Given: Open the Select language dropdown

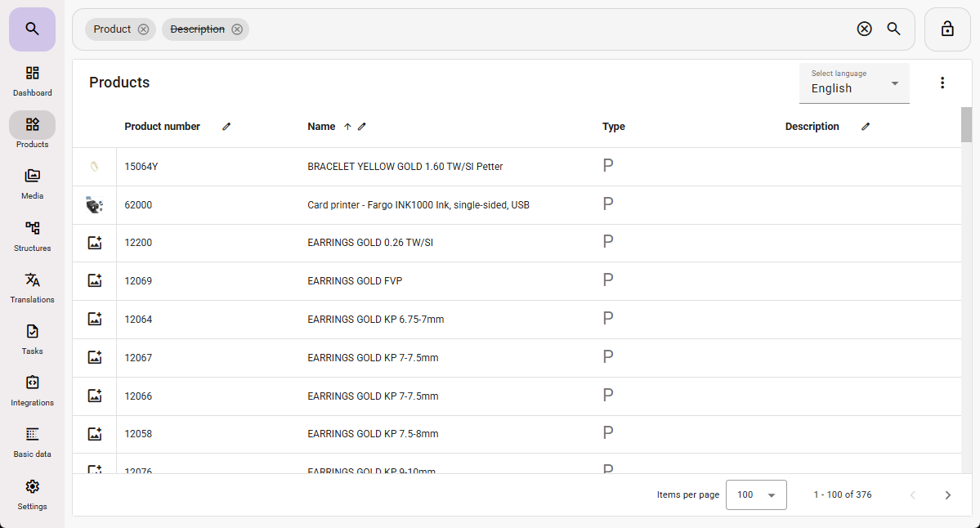Looking at the screenshot, I should [854, 83].
